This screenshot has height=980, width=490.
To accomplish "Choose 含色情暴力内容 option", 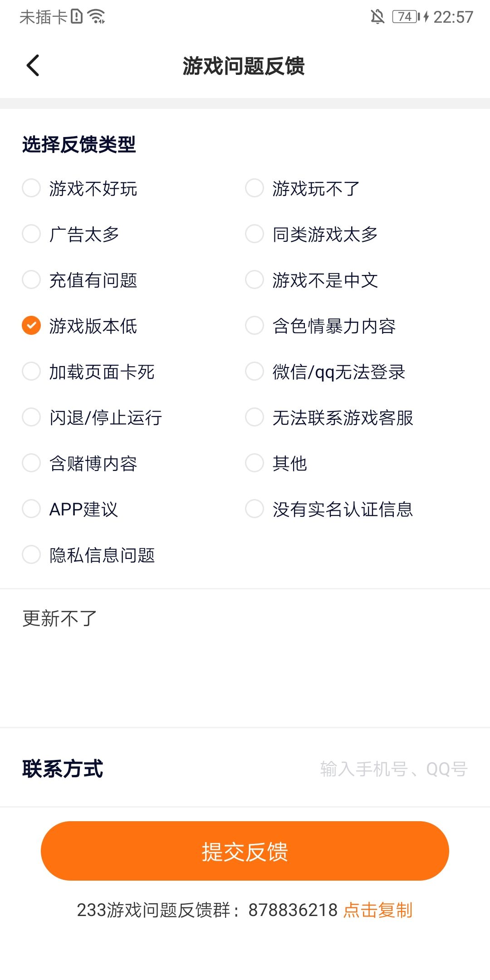I will (255, 326).
